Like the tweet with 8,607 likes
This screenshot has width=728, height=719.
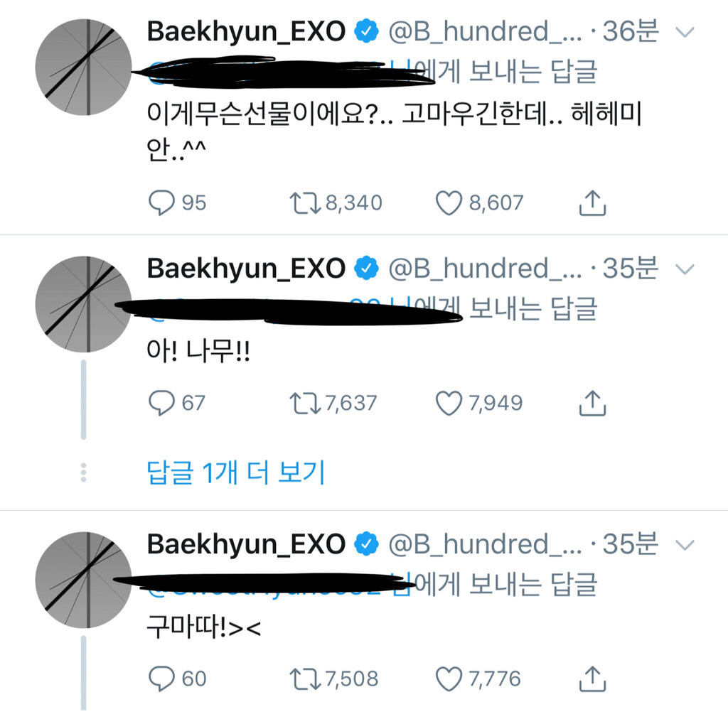(449, 203)
